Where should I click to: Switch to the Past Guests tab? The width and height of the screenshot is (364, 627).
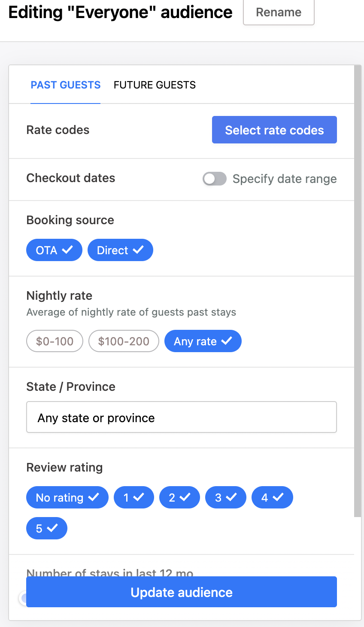point(65,85)
